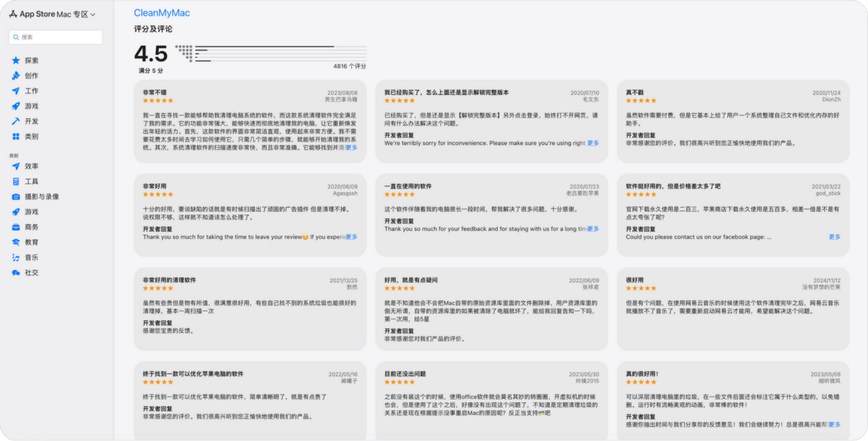This screenshot has width=868, height=441.
Task: Select the 创作 paintbrush icon
Action: pos(16,75)
